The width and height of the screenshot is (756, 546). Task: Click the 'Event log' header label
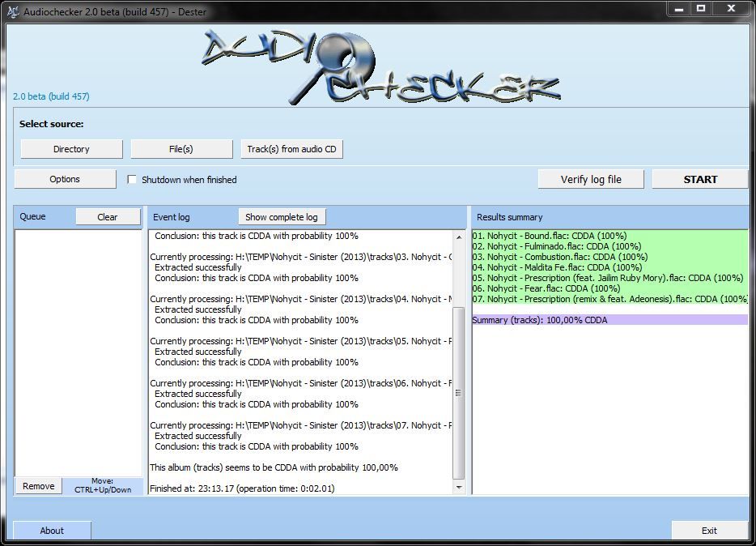(x=171, y=217)
